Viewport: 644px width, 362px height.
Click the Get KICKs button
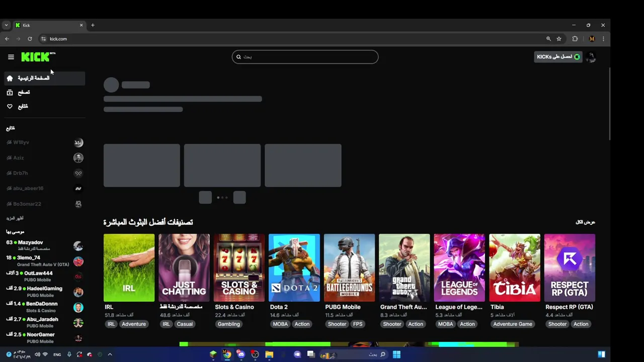(x=558, y=57)
